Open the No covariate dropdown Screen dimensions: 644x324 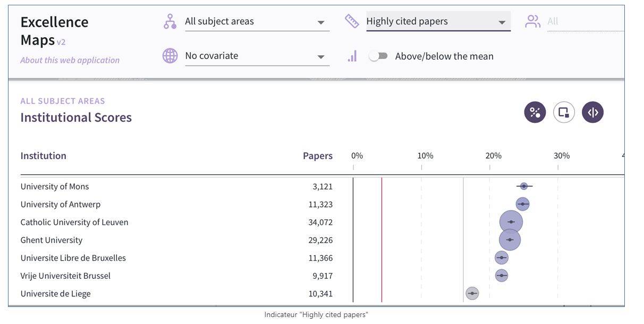pyautogui.click(x=257, y=56)
